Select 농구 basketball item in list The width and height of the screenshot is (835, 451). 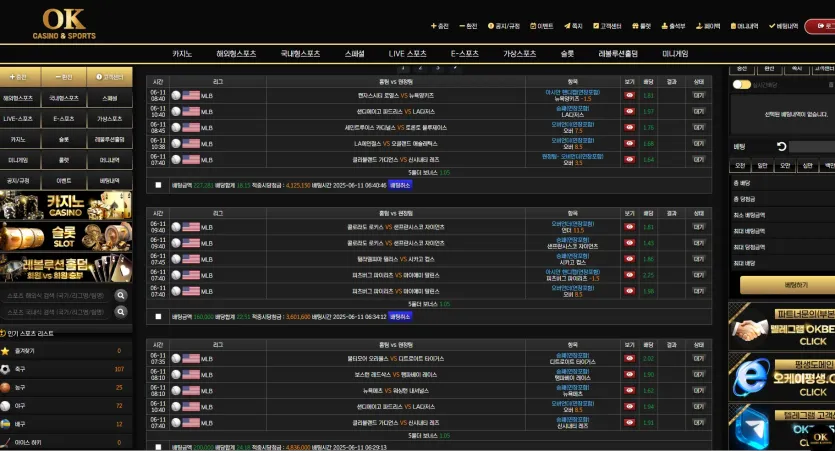pyautogui.click(x=66, y=388)
